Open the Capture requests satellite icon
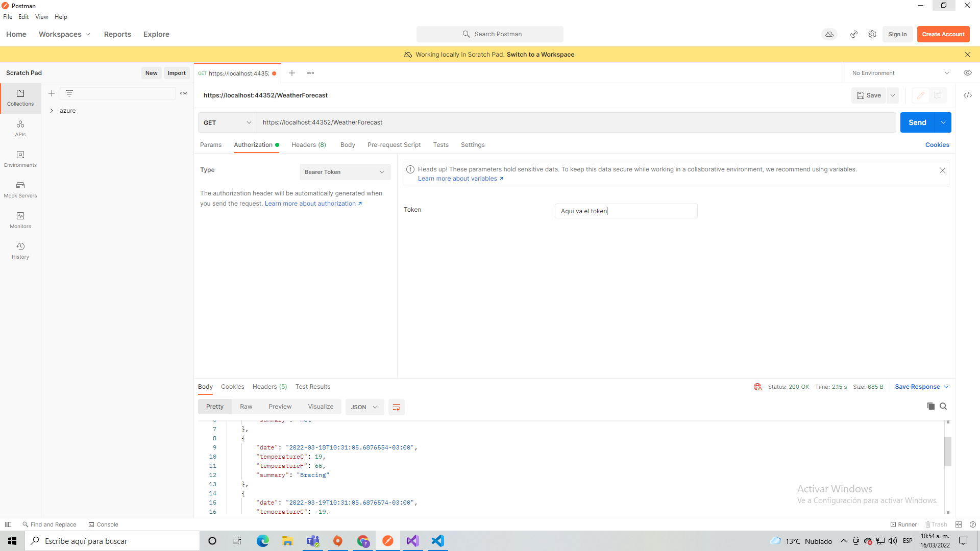This screenshot has height=551, width=980. coord(854,34)
